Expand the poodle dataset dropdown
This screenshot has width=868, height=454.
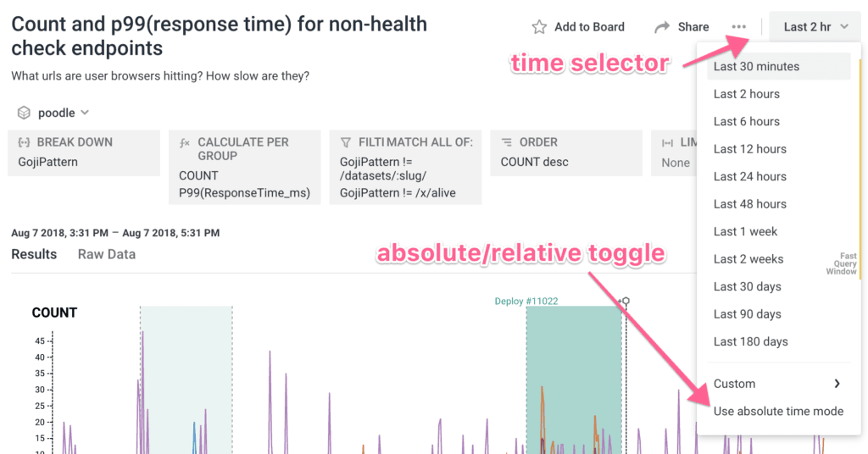[85, 113]
